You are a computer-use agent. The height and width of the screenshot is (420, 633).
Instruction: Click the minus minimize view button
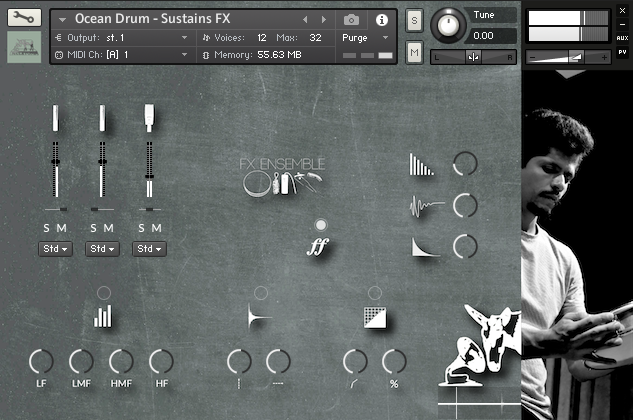(x=622, y=24)
